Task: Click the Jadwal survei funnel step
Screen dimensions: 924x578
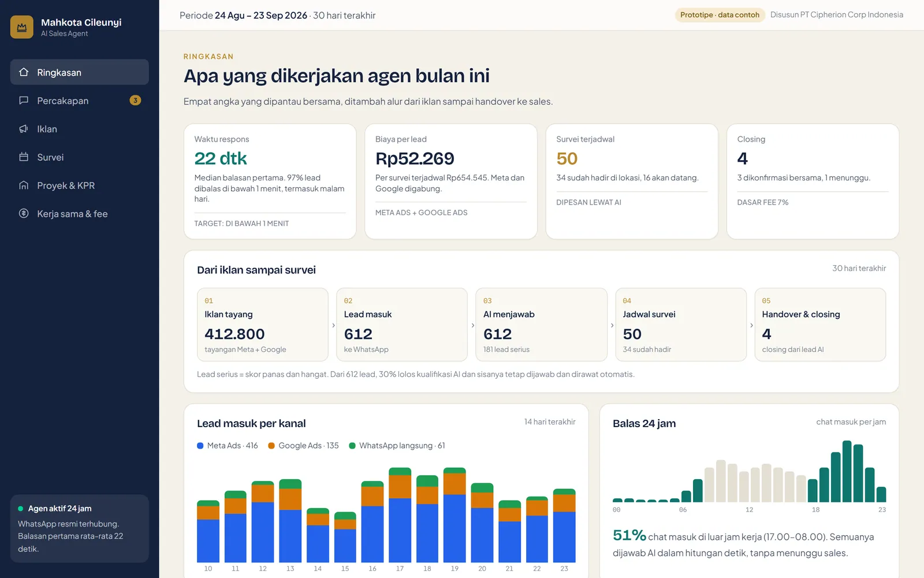Action: point(681,325)
